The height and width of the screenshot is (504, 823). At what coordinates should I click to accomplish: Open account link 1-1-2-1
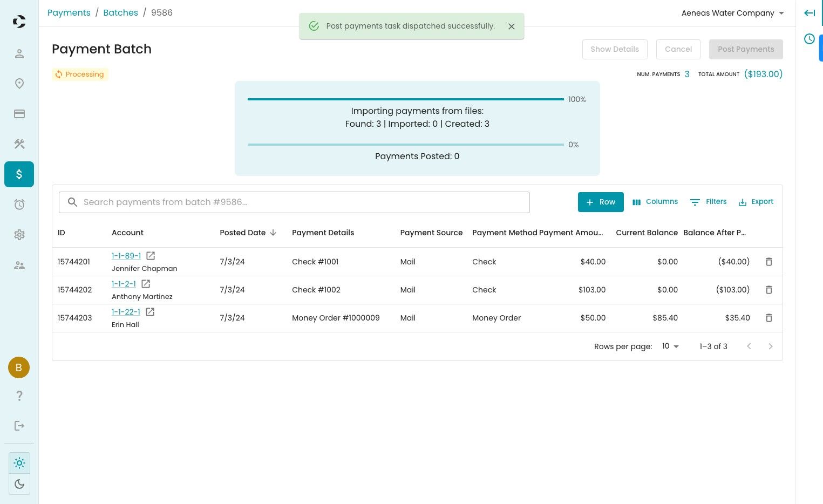124,284
